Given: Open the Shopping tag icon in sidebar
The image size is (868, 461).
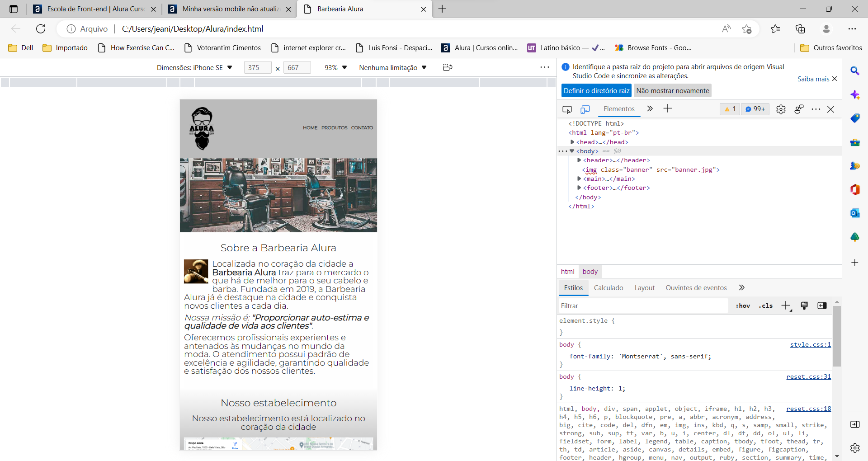Looking at the screenshot, I should coord(855,118).
